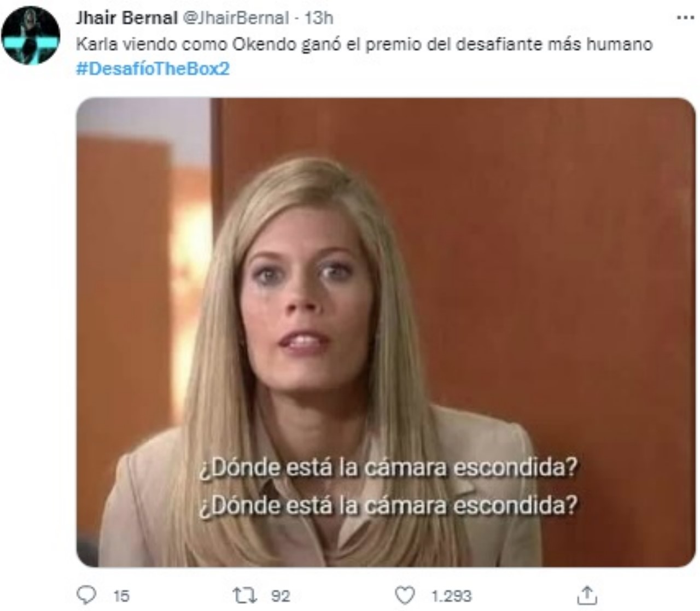The height and width of the screenshot is (611, 700).
Task: Open the three-dot more options menu
Action: [685, 18]
